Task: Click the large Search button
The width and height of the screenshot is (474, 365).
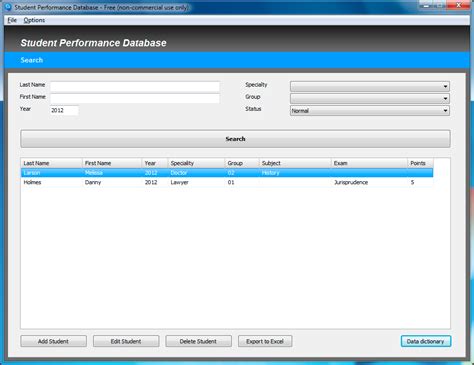Action: point(235,139)
